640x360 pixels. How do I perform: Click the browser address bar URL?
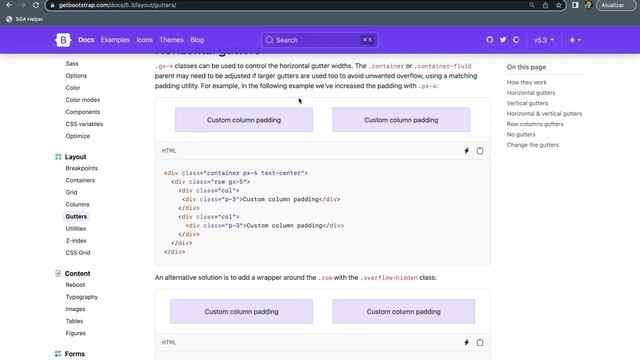118,5
